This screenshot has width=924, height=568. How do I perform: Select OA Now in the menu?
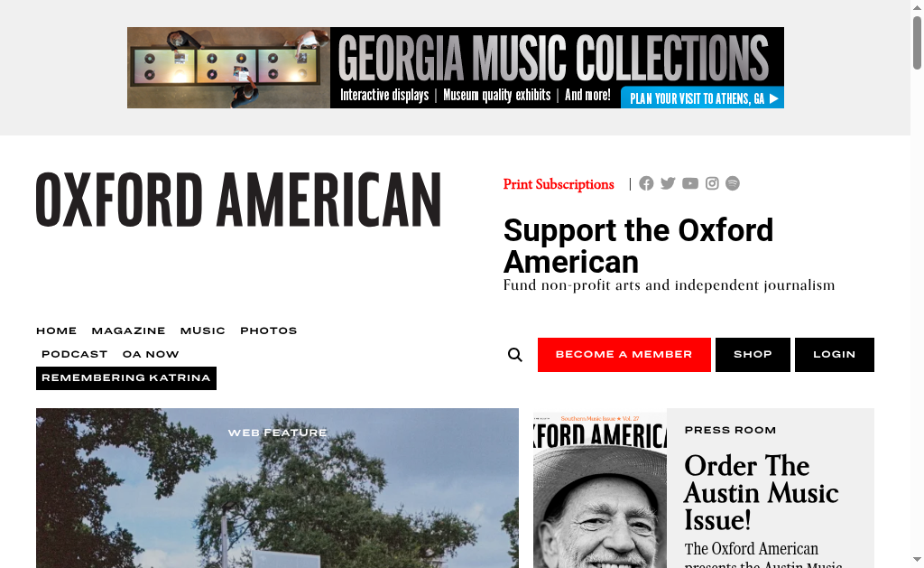click(151, 355)
